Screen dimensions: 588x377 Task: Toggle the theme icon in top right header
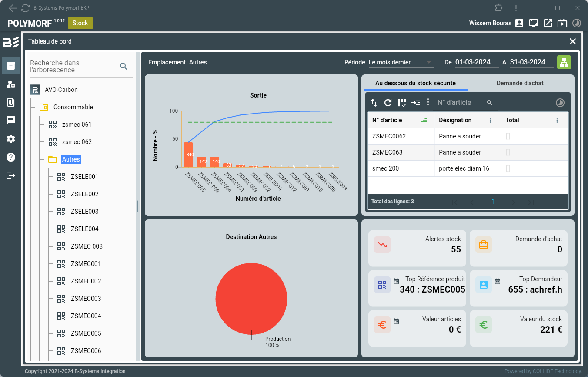576,23
